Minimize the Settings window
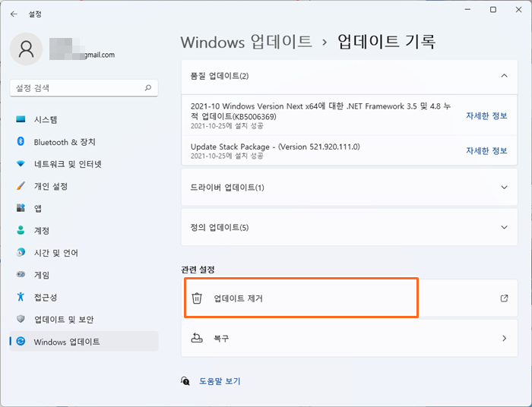This screenshot has height=407, width=532. tap(467, 9)
